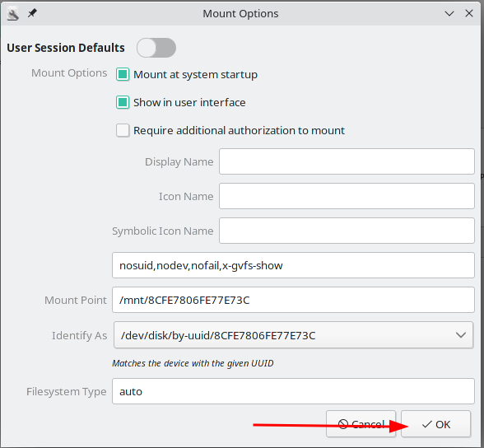
Task: Enable Require additional authorization to mount
Action: pyautogui.click(x=123, y=130)
